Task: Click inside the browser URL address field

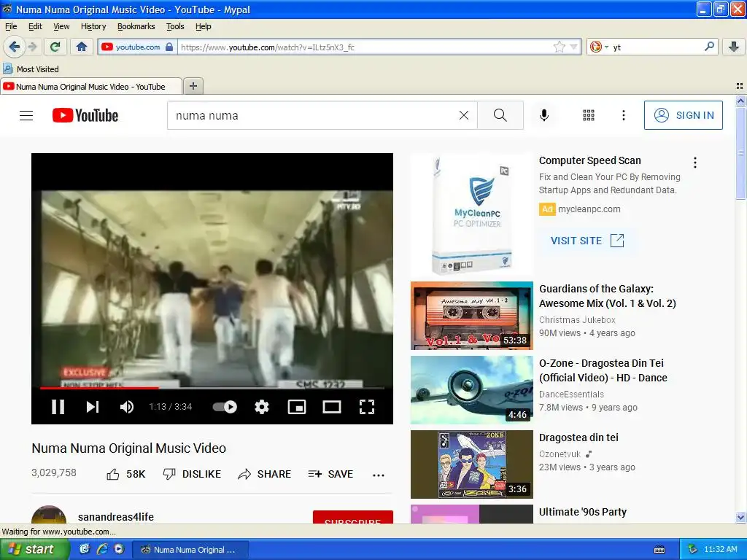Action: 365,47
